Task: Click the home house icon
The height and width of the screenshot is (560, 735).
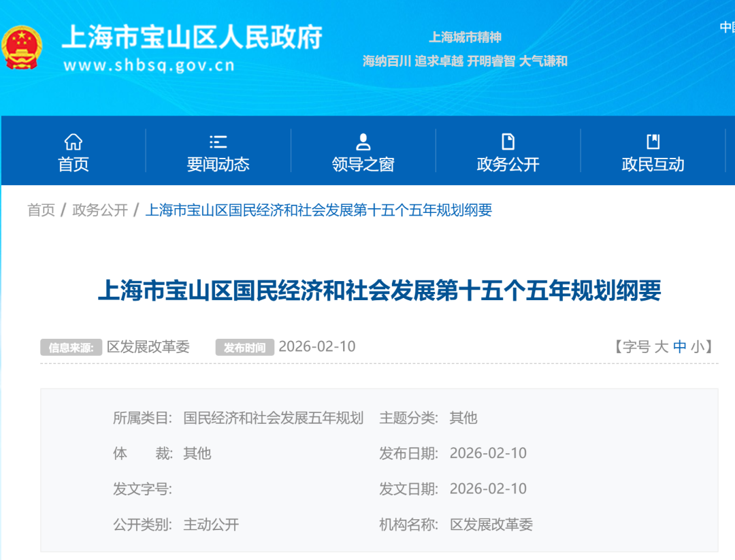Action: [73, 142]
